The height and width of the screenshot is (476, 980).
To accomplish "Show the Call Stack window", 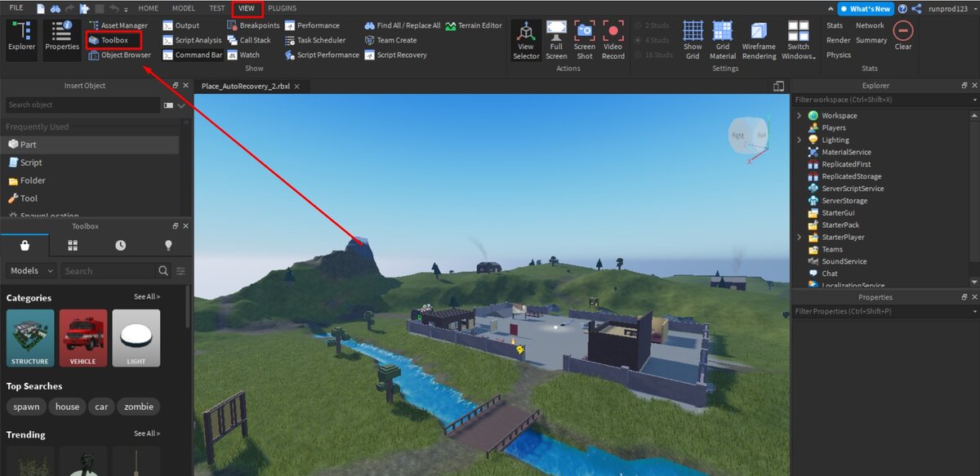I will 249,40.
